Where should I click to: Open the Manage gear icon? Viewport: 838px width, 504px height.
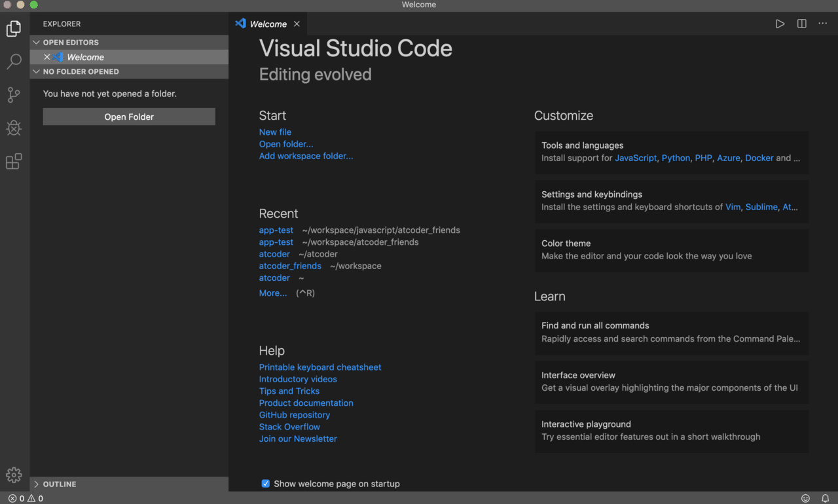pos(14,475)
